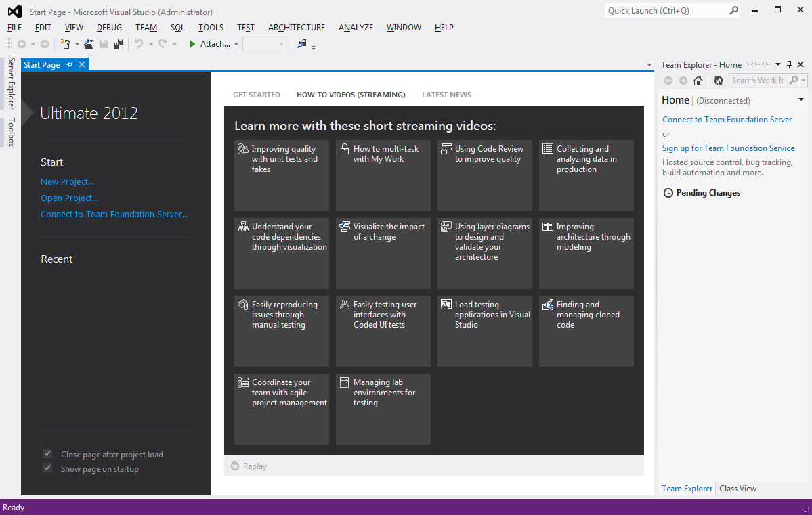
Task: Open the Attach dropdown on the toolbar
Action: tap(236, 44)
